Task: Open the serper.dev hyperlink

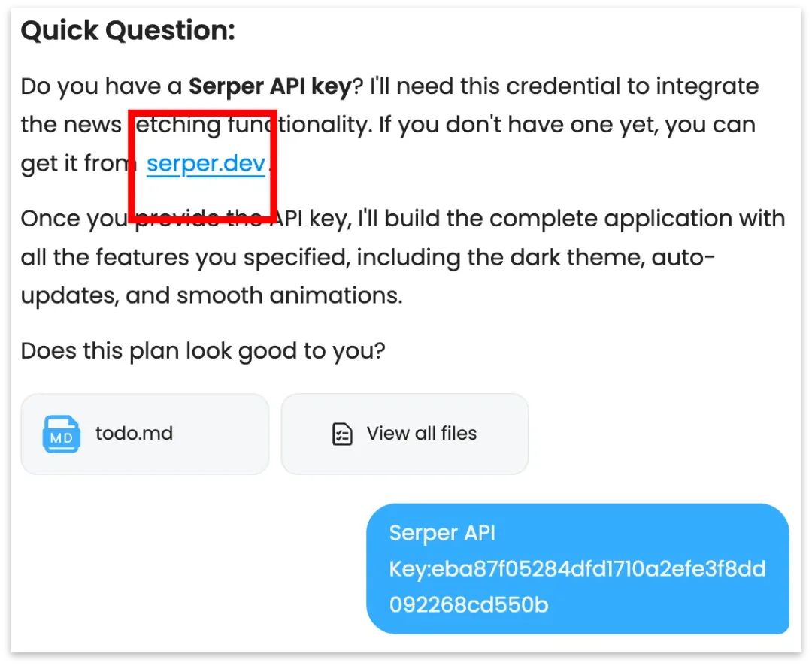Action: pos(205,164)
